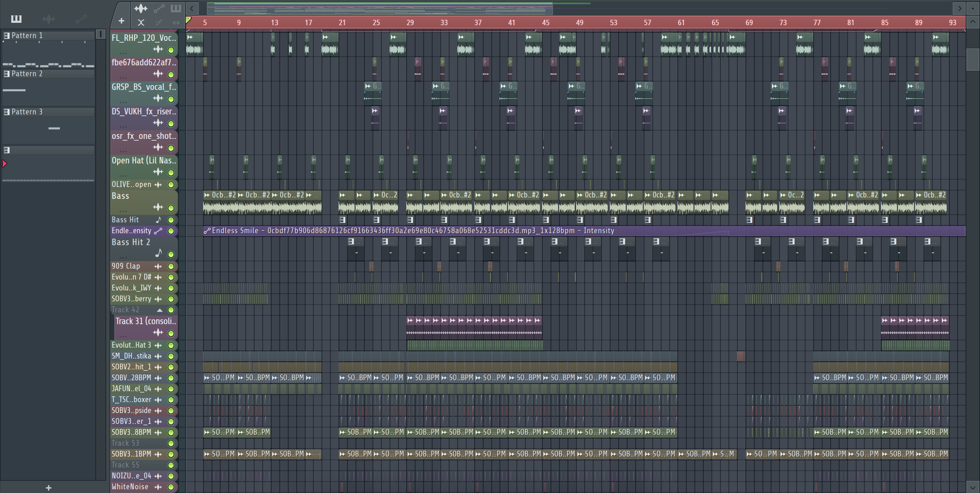Mute the osr_fx_one_shot track
This screenshot has height=493, width=980.
coord(171,148)
